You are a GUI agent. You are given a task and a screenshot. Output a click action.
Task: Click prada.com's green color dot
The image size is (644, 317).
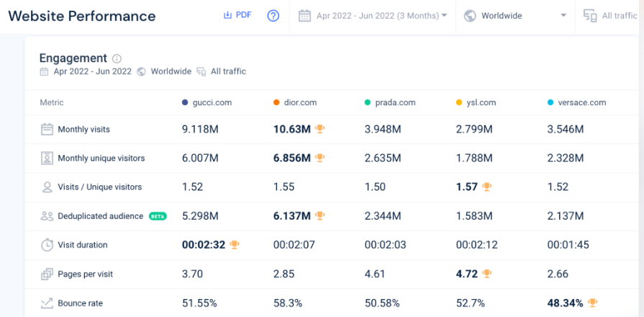click(367, 102)
